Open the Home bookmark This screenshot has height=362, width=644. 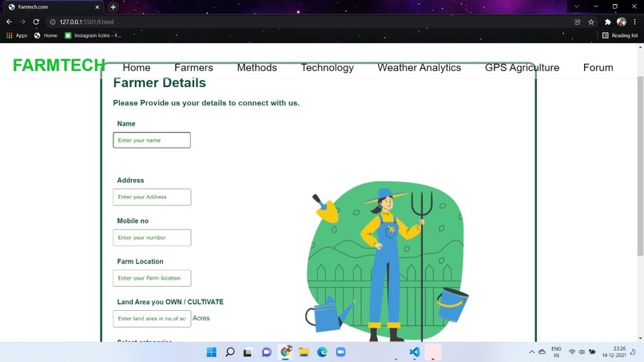46,36
